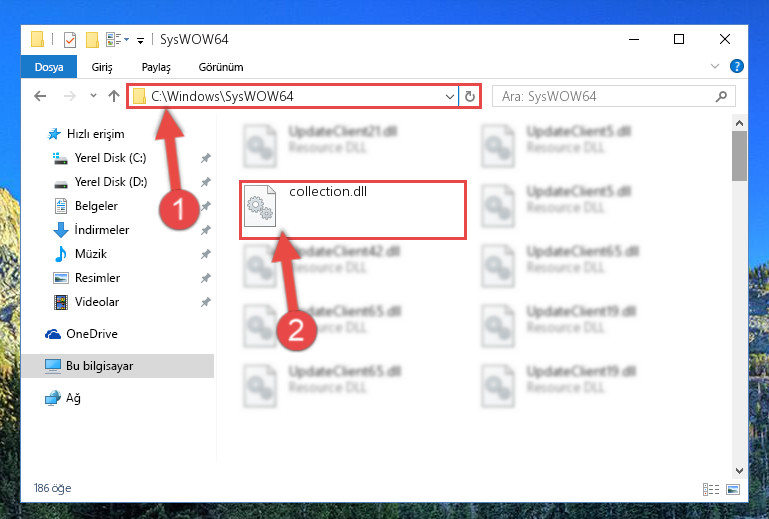Click the pin icon next to Videolar
The height and width of the screenshot is (519, 769).
click(x=205, y=302)
